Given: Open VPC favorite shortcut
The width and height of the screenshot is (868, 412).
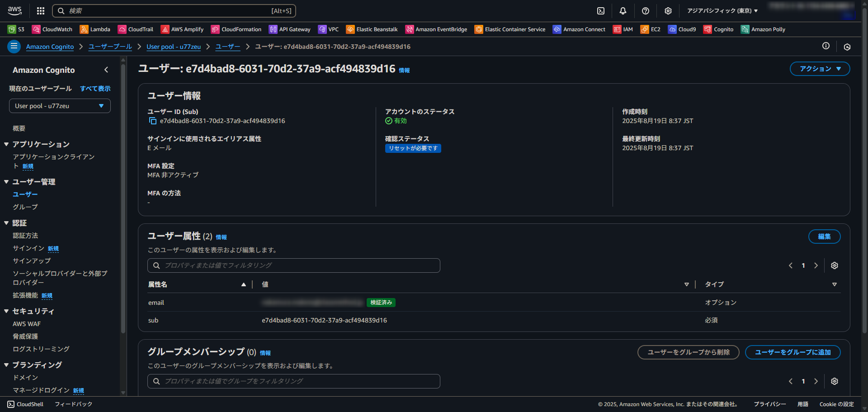Looking at the screenshot, I should [328, 29].
